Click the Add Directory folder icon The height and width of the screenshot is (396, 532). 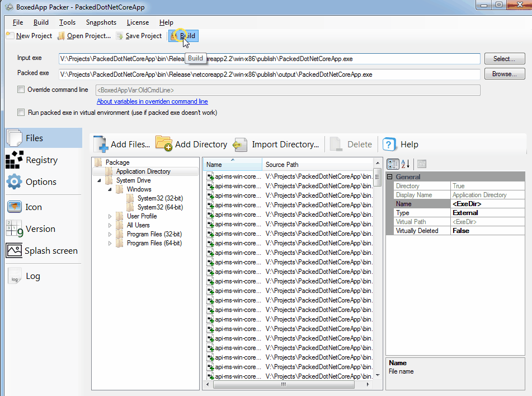pos(163,143)
